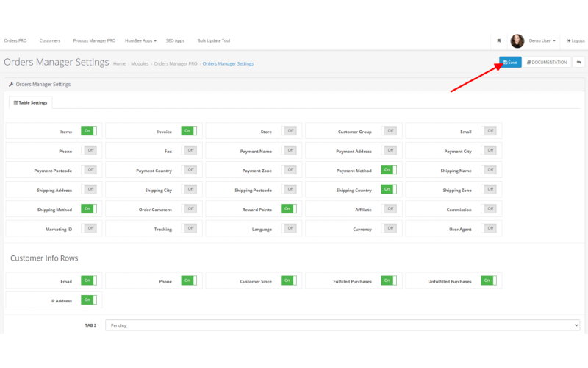Enable the Payment Country toggle
Image resolution: width=588 pixels, height=368 pixels.
pyautogui.click(x=189, y=170)
